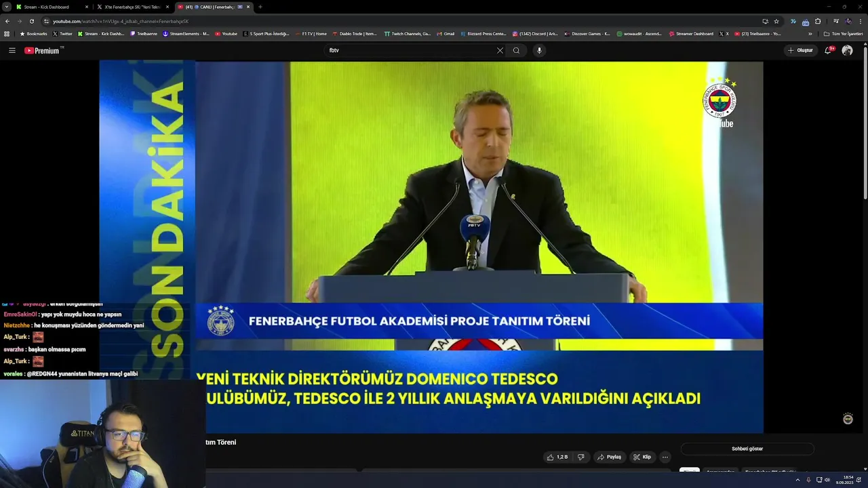Image resolution: width=868 pixels, height=488 pixels.
Task: Open the browser extensions puzzle icon
Action: pyautogui.click(x=818, y=21)
